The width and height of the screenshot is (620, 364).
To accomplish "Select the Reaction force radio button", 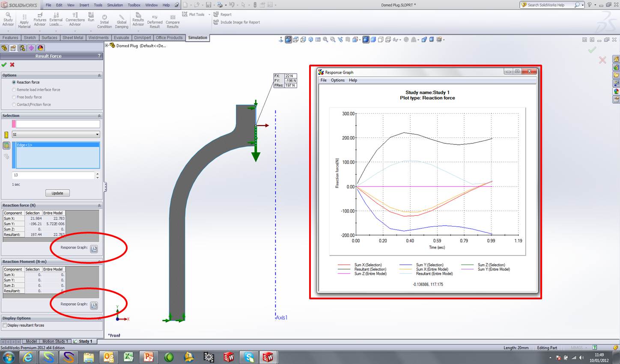I will pos(14,82).
